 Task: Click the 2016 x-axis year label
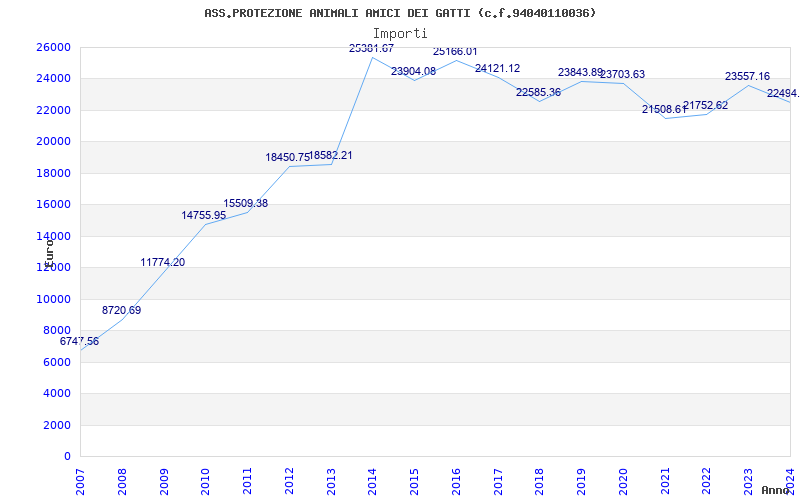click(x=456, y=481)
